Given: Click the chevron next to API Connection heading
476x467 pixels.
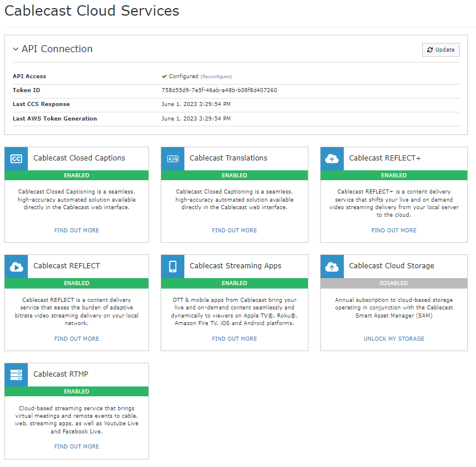Looking at the screenshot, I should coord(16,49).
